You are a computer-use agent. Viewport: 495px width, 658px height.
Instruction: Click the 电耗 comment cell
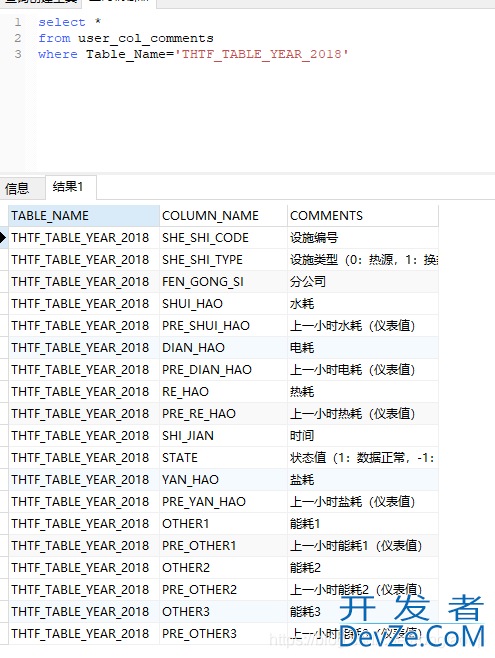click(x=363, y=348)
